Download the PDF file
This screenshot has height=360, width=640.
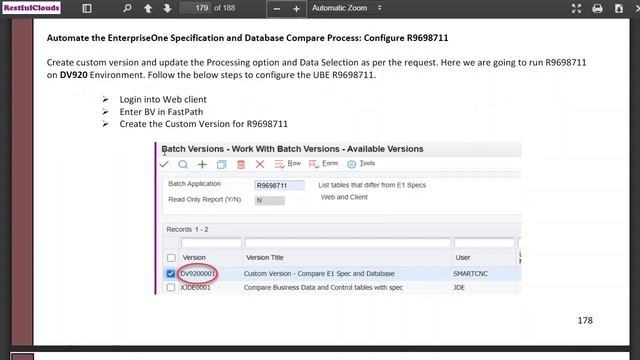pyautogui.click(x=619, y=8)
